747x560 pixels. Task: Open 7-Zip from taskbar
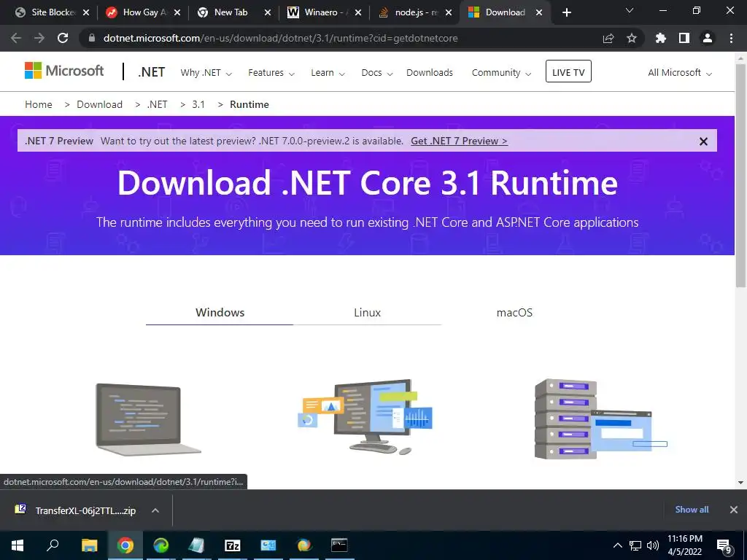tap(233, 545)
